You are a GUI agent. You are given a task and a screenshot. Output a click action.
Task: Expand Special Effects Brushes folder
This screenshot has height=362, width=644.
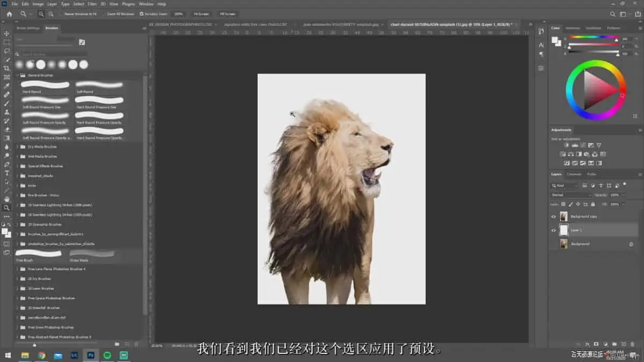coord(17,166)
